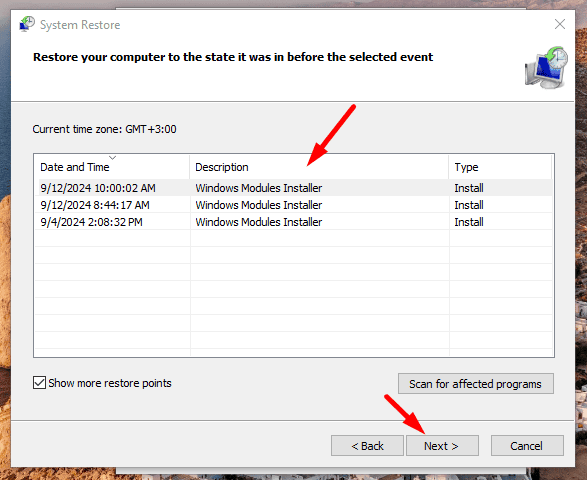Screen dimensions: 587x480
Task: Uncheck Show more restore points
Action: point(39,383)
